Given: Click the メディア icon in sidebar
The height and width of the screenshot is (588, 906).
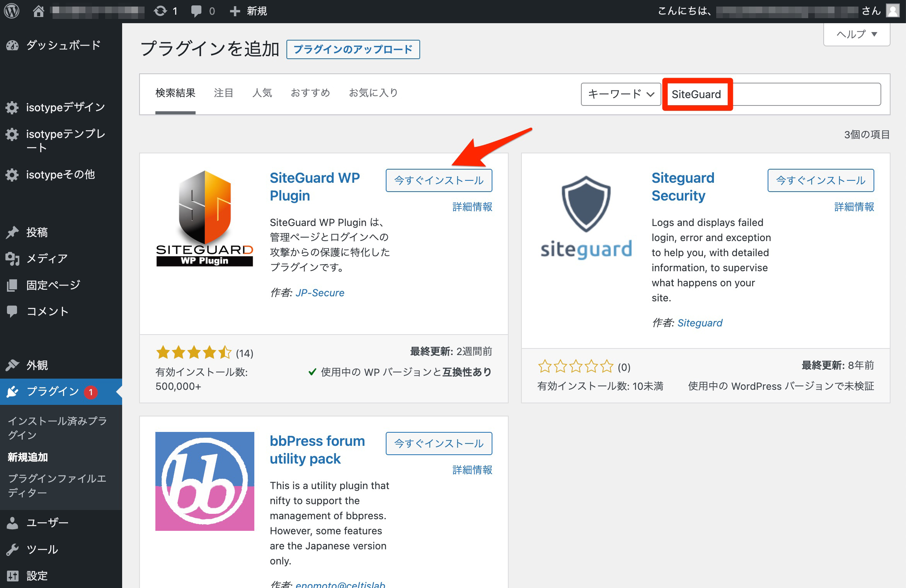Looking at the screenshot, I should click(x=12, y=258).
